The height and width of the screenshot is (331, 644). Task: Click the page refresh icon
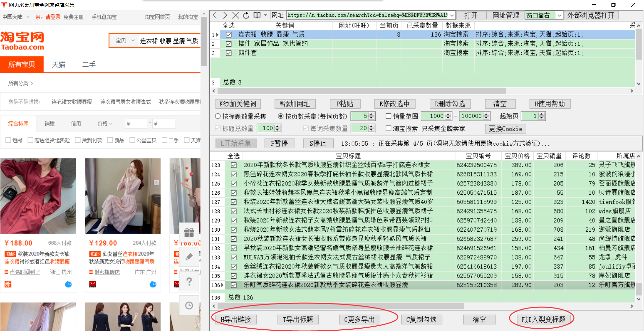246,15
